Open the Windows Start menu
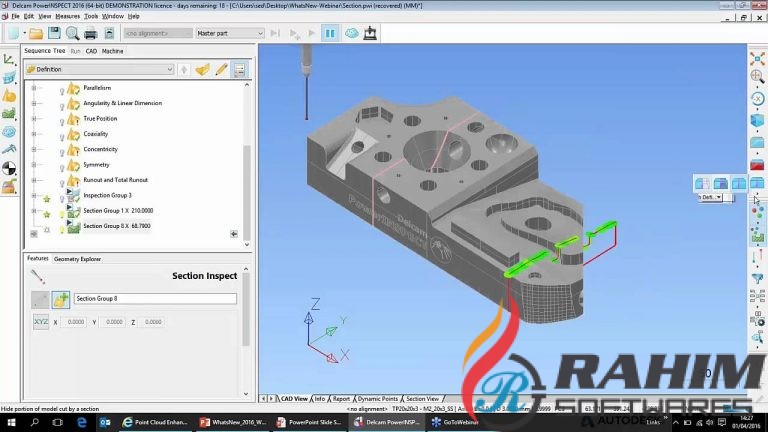Viewport: 768px width, 432px height. click(11, 422)
